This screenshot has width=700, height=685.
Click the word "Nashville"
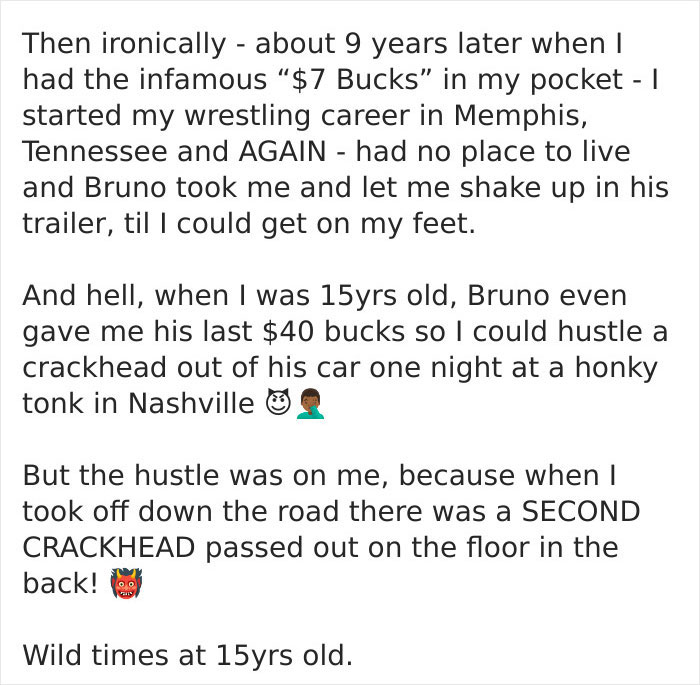191,403
